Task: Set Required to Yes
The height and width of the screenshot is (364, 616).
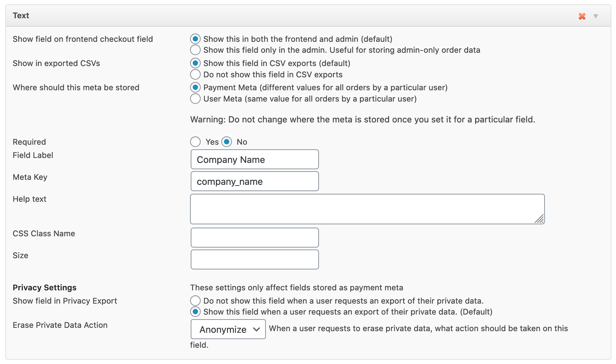Action: point(195,142)
